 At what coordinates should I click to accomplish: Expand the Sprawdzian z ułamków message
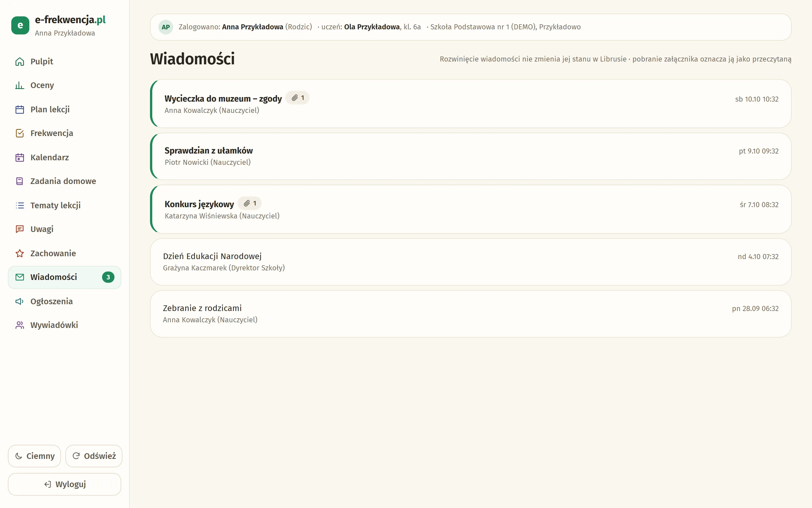click(471, 157)
